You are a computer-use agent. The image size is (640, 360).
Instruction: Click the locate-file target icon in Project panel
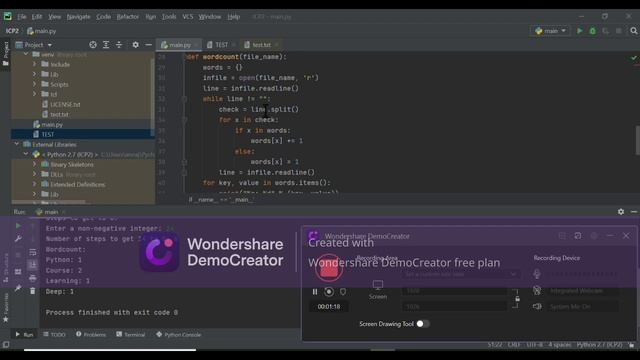[x=93, y=45]
